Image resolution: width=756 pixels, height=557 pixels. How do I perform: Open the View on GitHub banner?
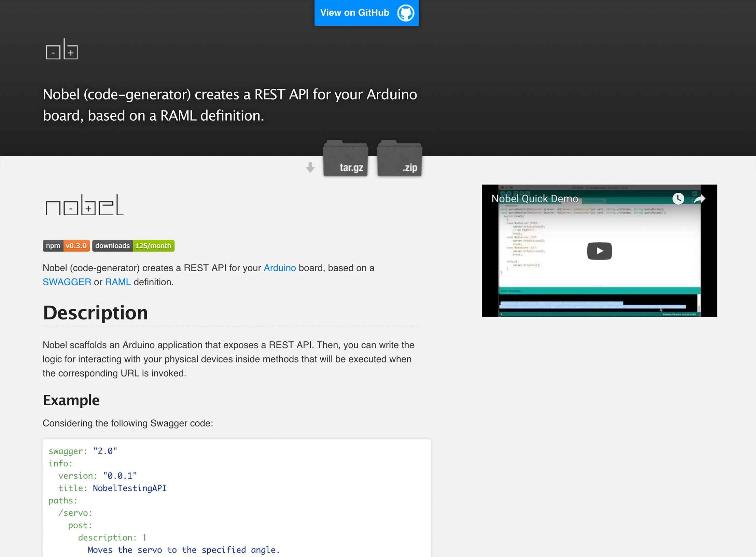[367, 13]
